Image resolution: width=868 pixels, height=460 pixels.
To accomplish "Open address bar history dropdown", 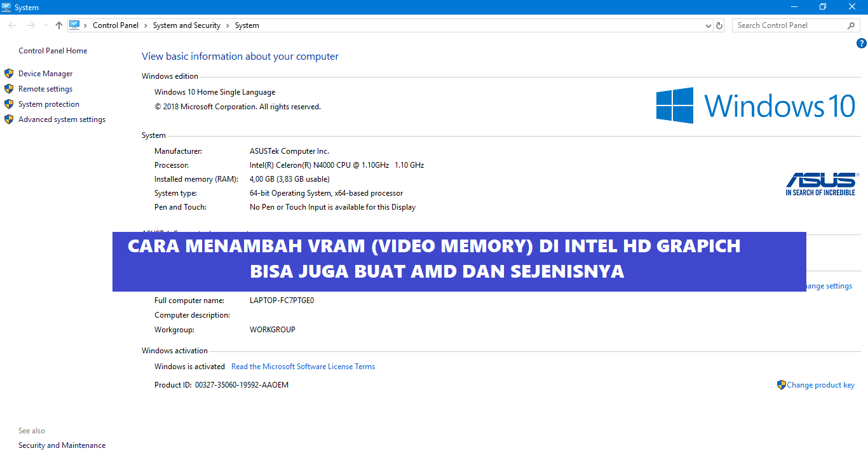I will click(x=709, y=25).
